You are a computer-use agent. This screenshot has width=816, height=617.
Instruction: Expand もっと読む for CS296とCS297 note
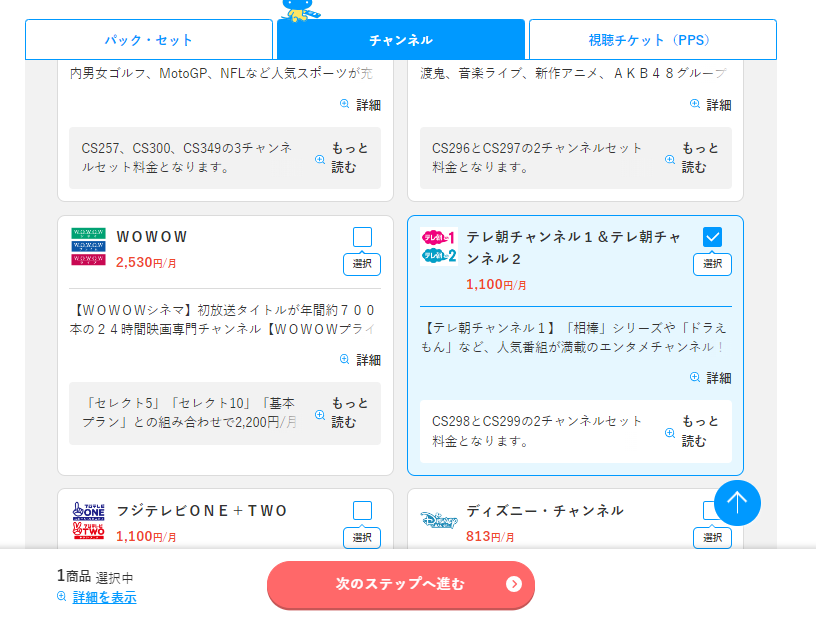point(692,158)
